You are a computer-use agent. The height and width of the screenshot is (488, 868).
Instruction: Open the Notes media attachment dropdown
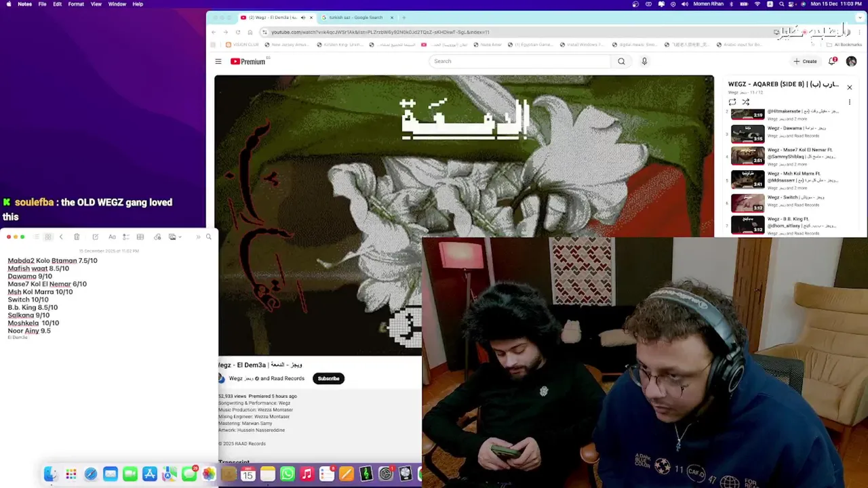pyautogui.click(x=175, y=237)
